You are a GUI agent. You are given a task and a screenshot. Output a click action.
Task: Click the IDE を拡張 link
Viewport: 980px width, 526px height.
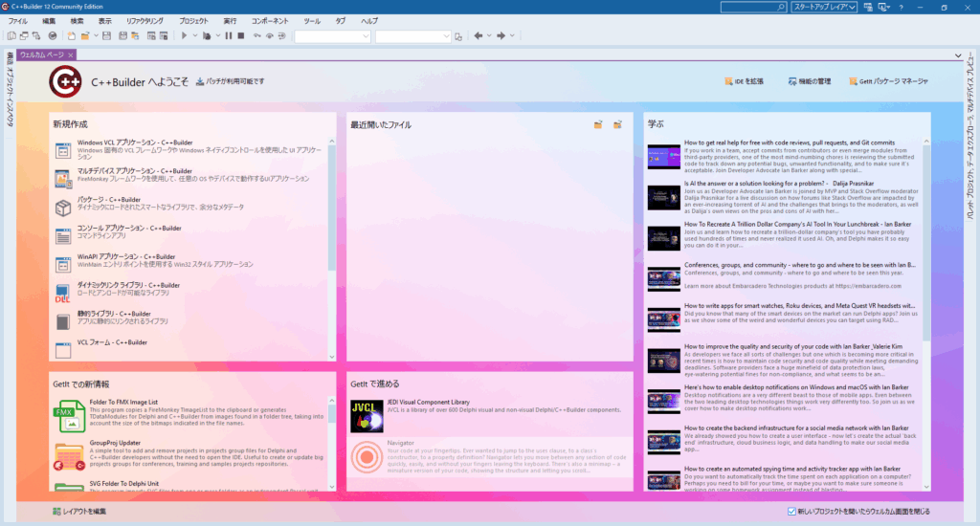click(x=744, y=81)
